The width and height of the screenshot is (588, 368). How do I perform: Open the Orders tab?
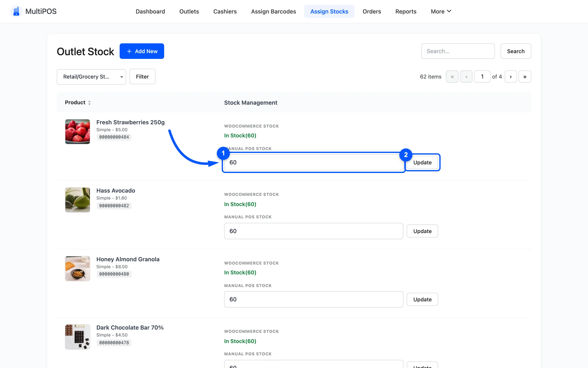click(372, 11)
